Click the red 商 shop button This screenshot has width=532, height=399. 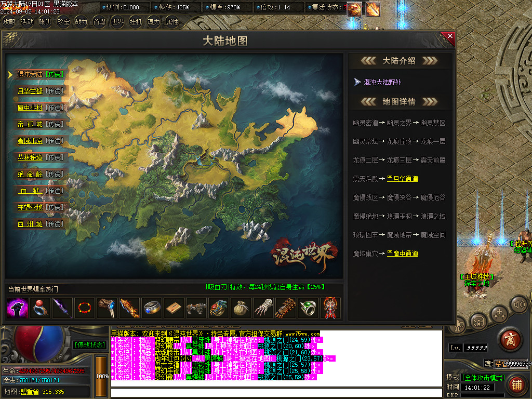tap(511, 340)
